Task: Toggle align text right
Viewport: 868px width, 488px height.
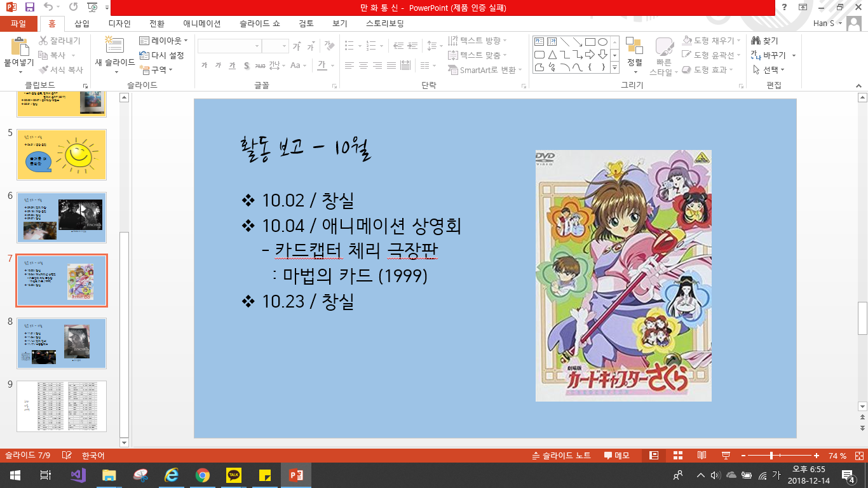Action: tap(377, 65)
